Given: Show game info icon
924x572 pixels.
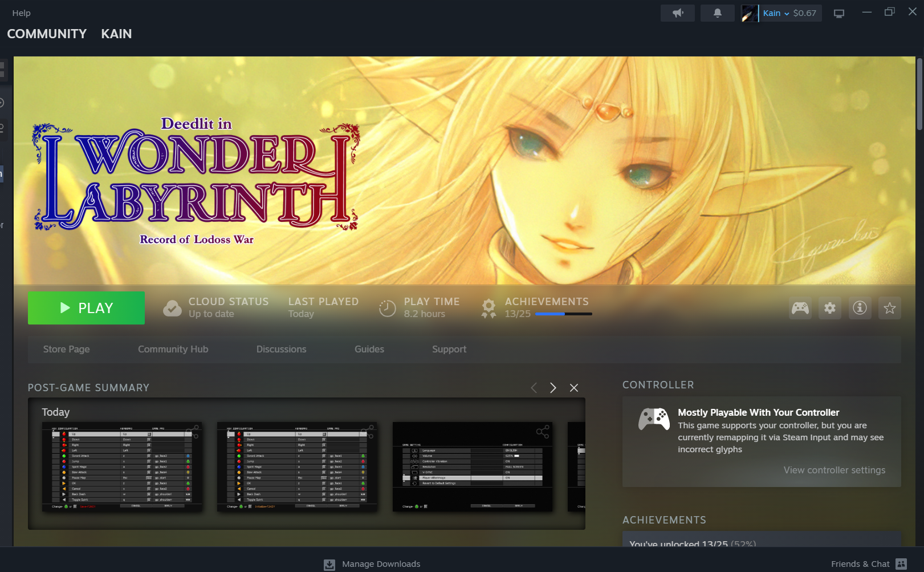Looking at the screenshot, I should pos(860,309).
